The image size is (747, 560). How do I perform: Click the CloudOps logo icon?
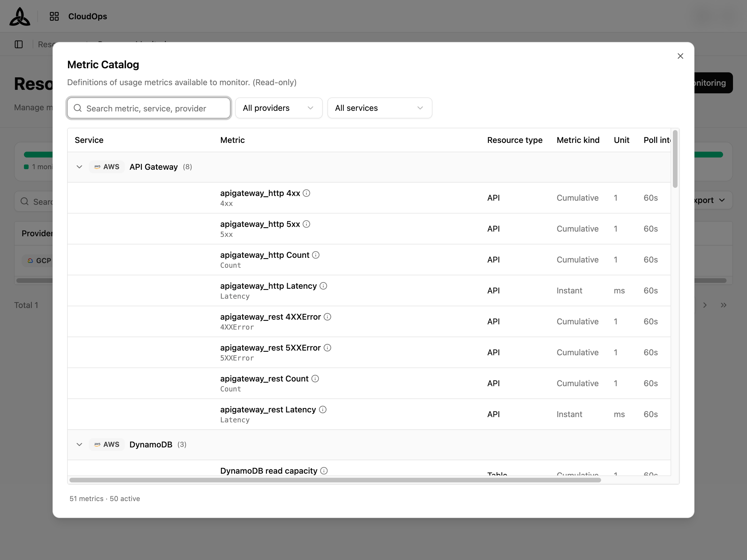point(20,17)
